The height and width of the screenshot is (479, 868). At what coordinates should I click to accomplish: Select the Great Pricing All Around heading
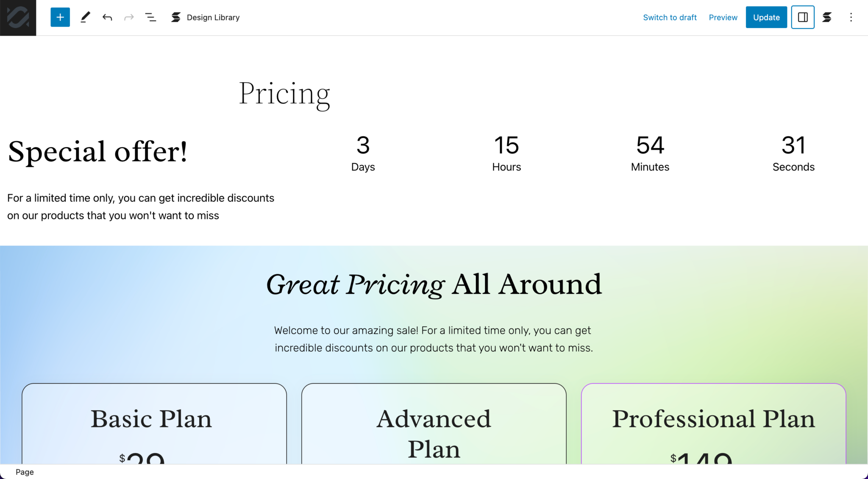434,284
